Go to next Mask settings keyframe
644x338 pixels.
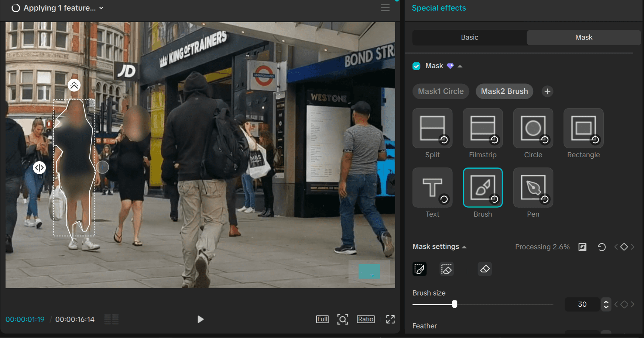pyautogui.click(x=633, y=247)
